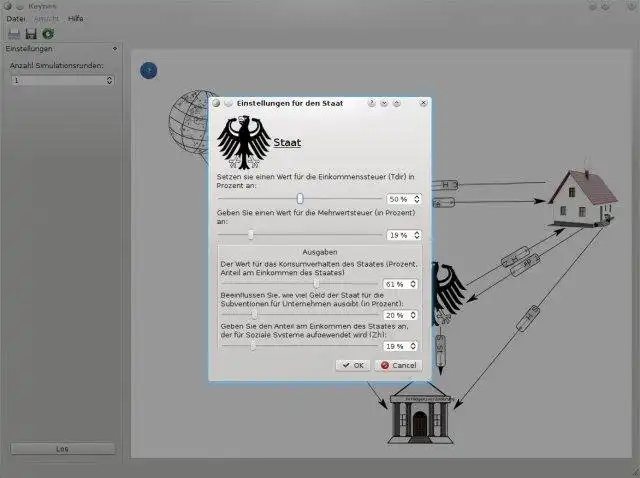Adjust the Einkommenssteuer slider handle
The height and width of the screenshot is (478, 640).
pyautogui.click(x=300, y=199)
